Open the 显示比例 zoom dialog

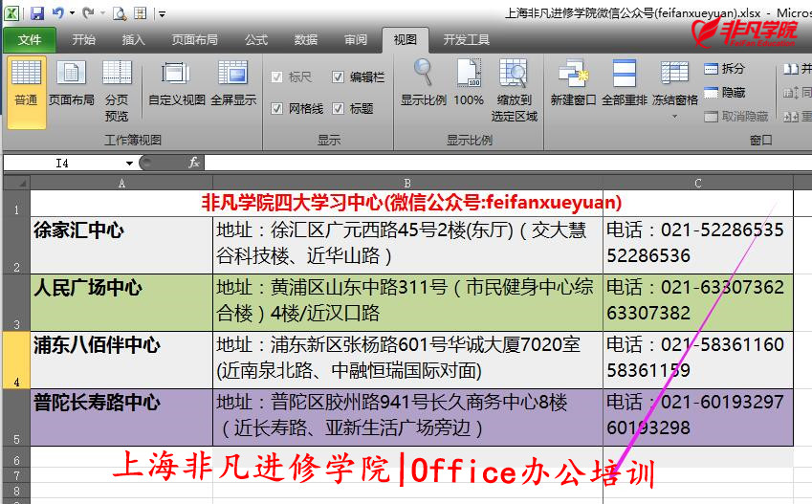(x=424, y=83)
